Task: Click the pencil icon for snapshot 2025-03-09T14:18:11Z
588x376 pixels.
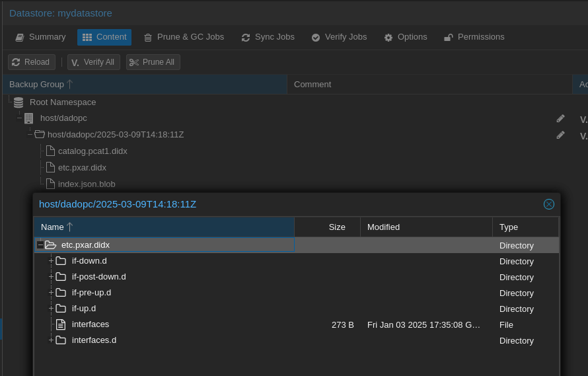Action: [560, 135]
